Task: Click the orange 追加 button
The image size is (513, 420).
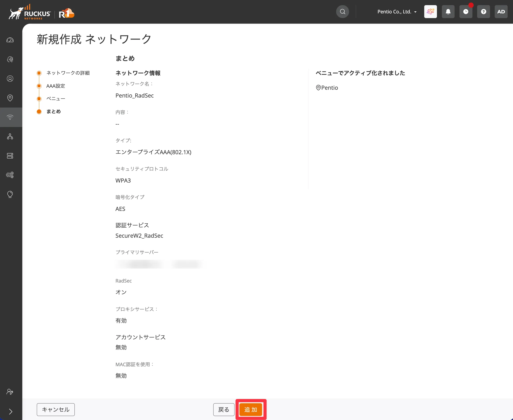Action: [x=251, y=409]
